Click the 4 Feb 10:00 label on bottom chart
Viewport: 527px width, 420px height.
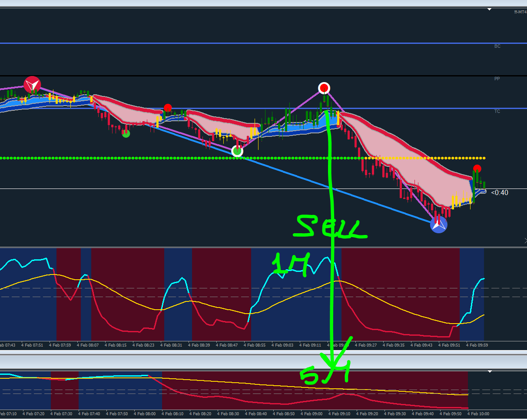click(x=478, y=414)
